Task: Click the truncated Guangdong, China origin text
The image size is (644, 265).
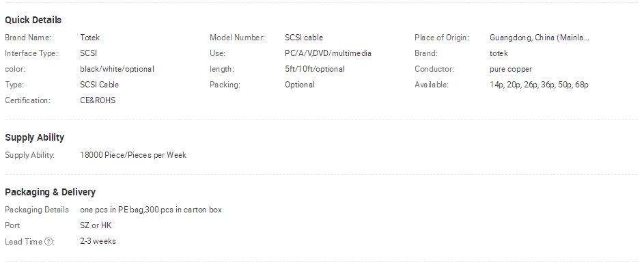Action: 540,38
